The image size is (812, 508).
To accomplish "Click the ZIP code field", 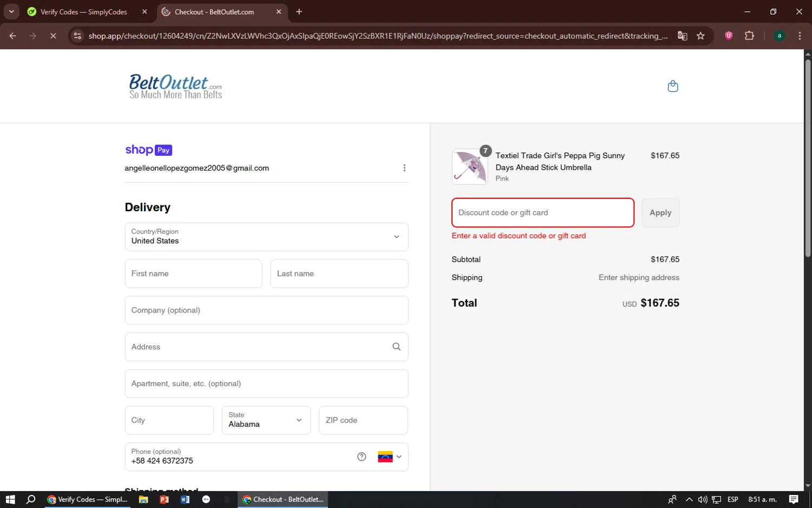I will pos(363,420).
